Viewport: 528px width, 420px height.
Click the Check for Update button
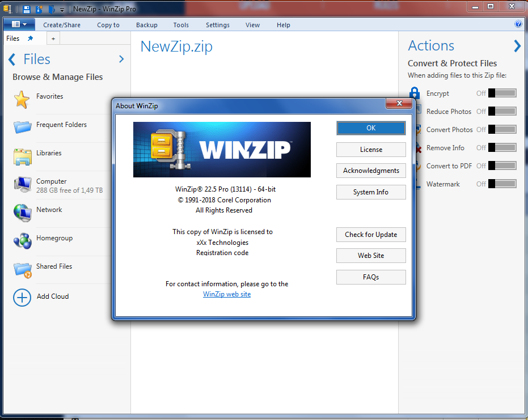371,235
